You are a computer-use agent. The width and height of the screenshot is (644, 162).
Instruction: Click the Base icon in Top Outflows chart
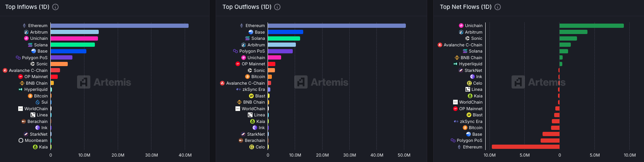tap(251, 32)
